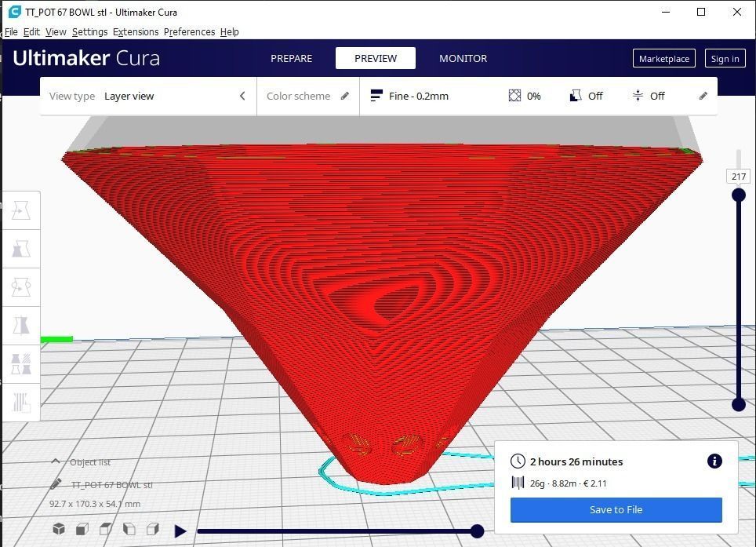Click the support Off icon
The image size is (756, 547).
coord(575,96)
